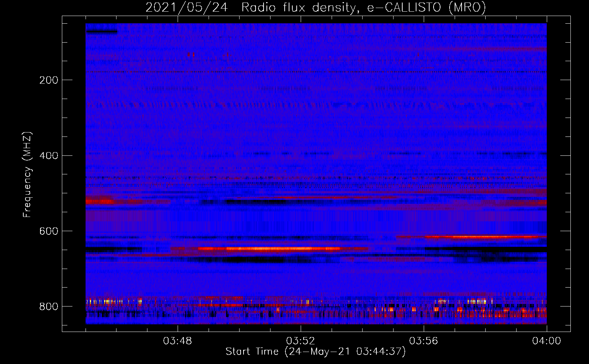Click the '400' frequency tick label

click(49, 156)
